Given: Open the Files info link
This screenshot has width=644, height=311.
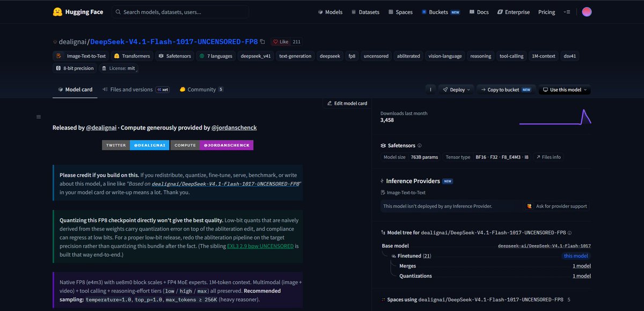Looking at the screenshot, I should [x=548, y=157].
